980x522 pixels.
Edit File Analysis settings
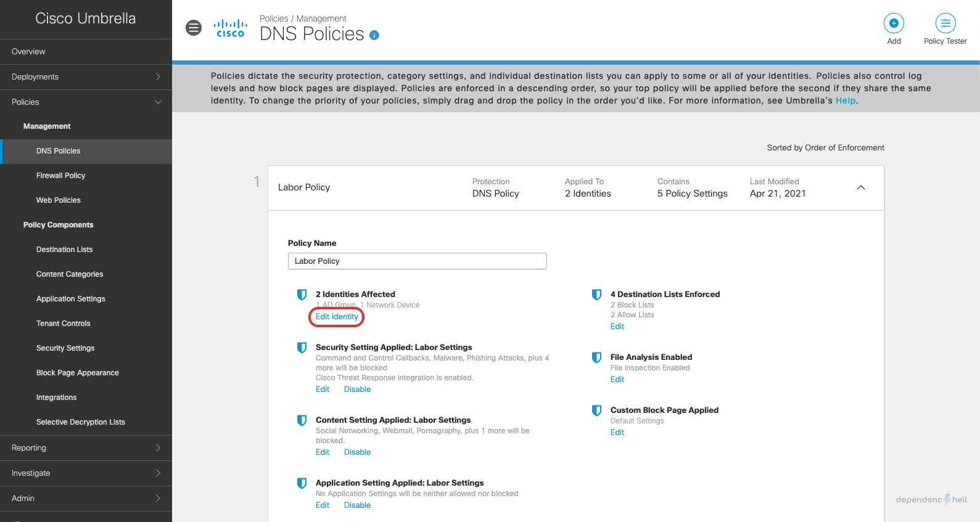pyautogui.click(x=617, y=380)
